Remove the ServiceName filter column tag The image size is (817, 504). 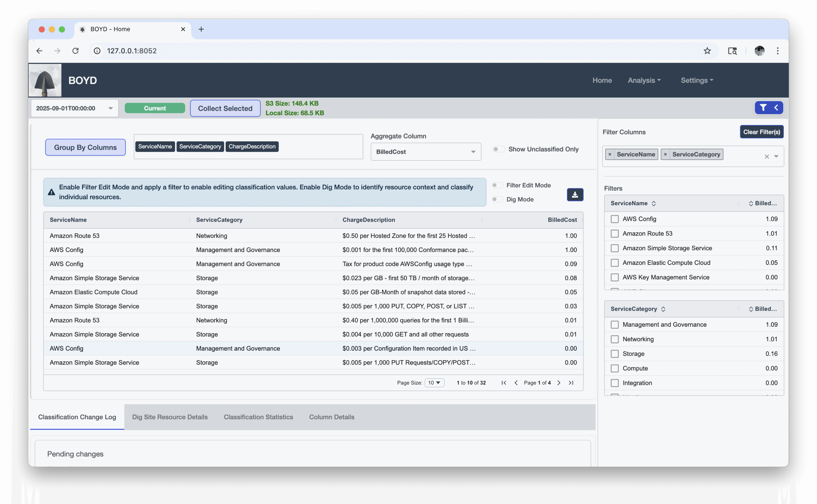click(610, 154)
